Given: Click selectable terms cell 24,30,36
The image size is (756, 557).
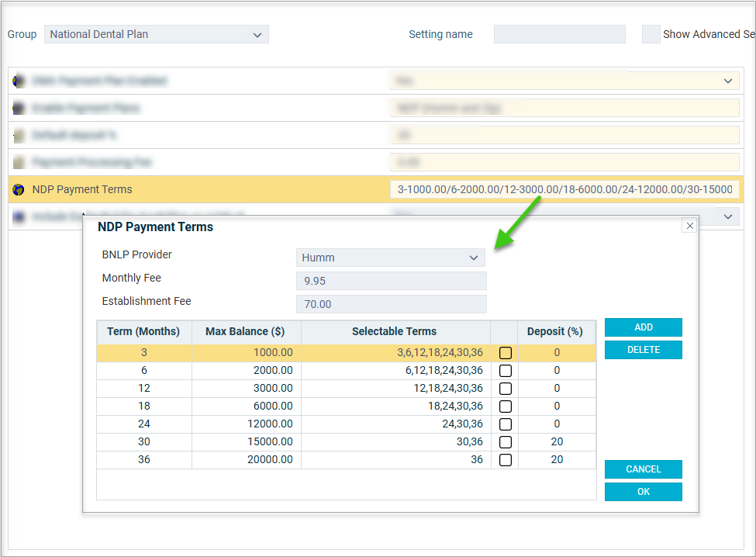Looking at the screenshot, I should tap(395, 424).
